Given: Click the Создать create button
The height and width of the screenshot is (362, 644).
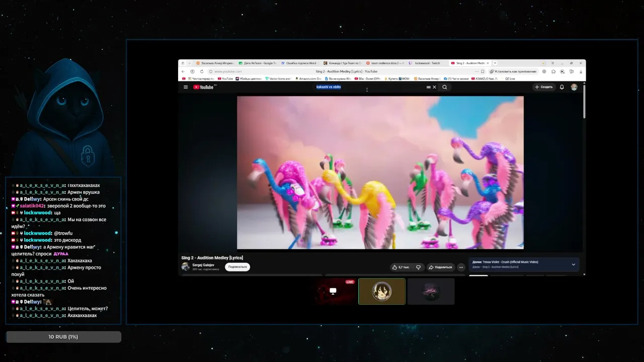Looking at the screenshot, I should pos(543,87).
